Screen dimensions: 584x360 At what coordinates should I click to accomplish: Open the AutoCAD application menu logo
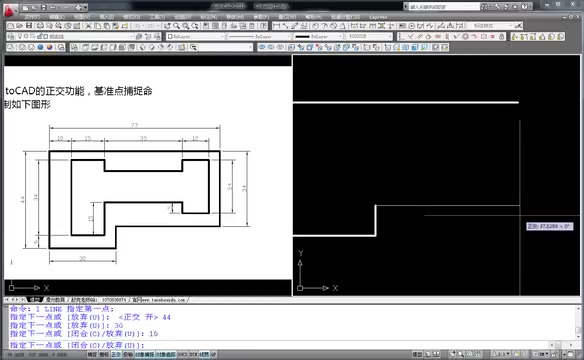click(x=9, y=10)
